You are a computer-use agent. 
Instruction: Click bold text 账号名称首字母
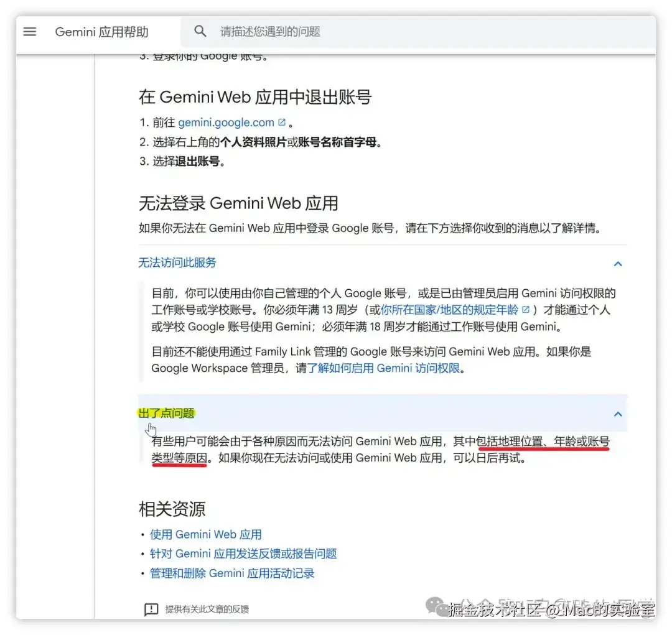(x=337, y=142)
